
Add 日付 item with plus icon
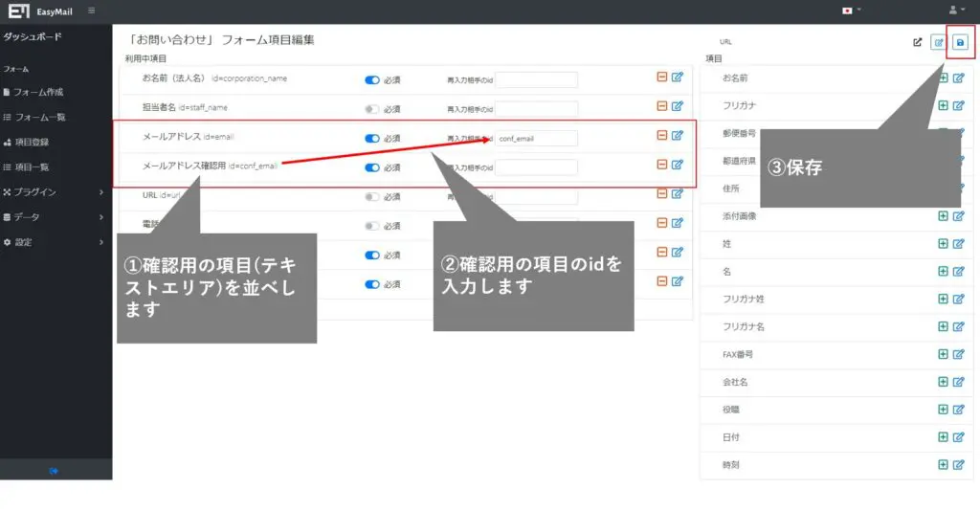pos(943,437)
